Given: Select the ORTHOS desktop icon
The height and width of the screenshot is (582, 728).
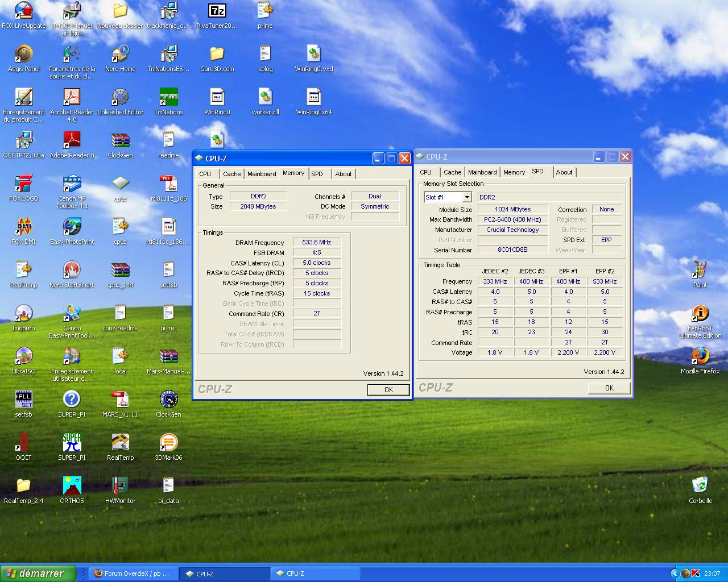Looking at the screenshot, I should (72, 490).
